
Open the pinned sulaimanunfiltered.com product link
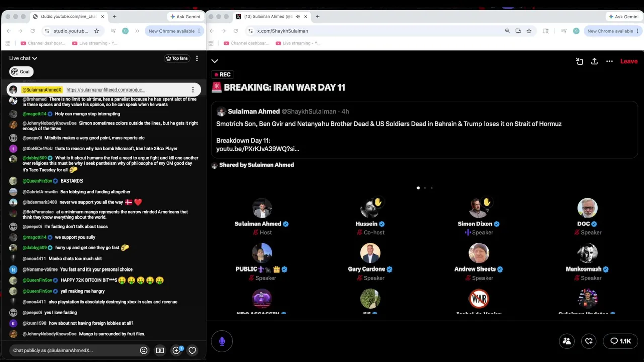coord(106,90)
